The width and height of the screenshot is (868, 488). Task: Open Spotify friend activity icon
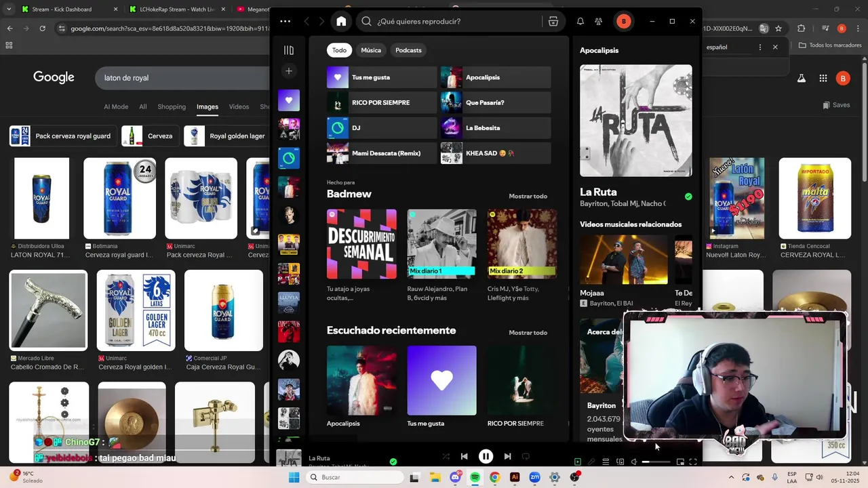(598, 21)
